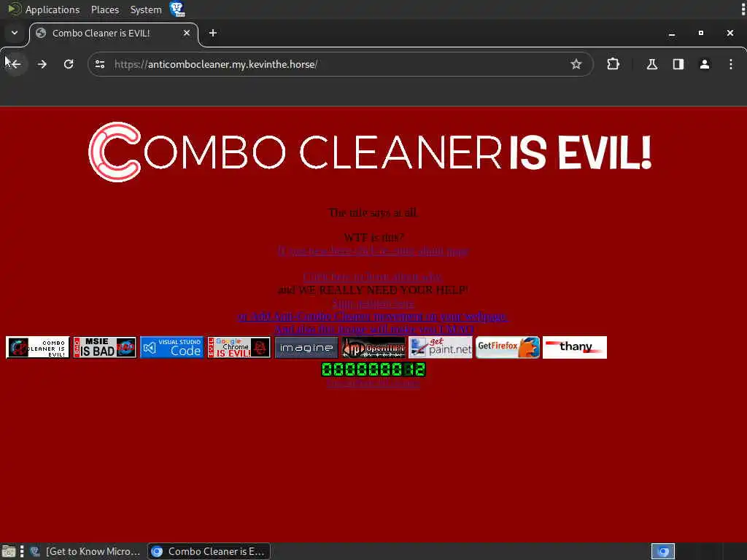Click the Combo Cleaner is Evil badge

click(x=38, y=347)
